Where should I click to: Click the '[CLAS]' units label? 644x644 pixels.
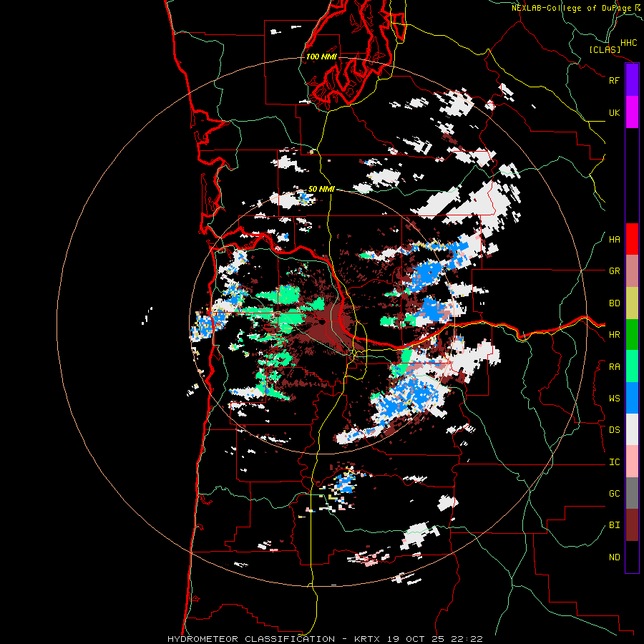pyautogui.click(x=605, y=50)
